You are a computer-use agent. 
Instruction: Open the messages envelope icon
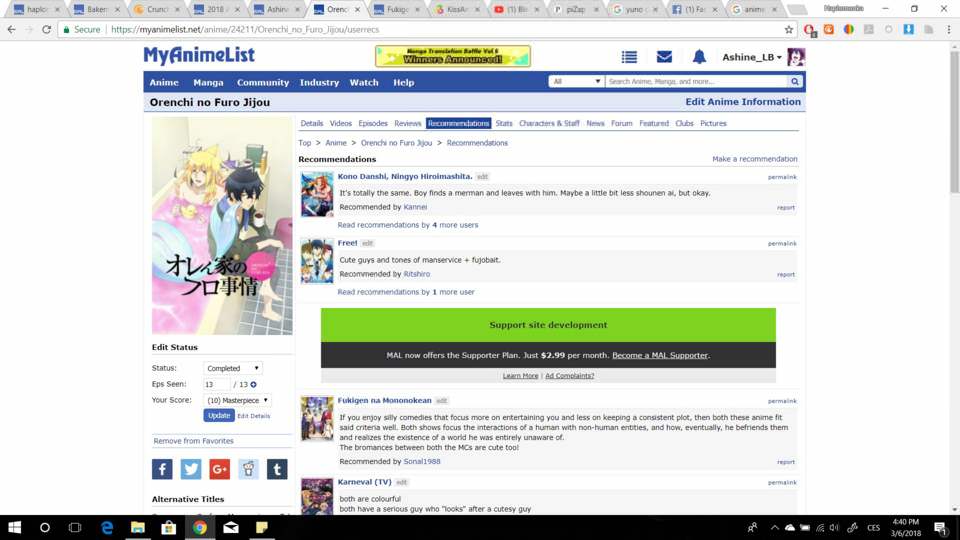coord(664,57)
